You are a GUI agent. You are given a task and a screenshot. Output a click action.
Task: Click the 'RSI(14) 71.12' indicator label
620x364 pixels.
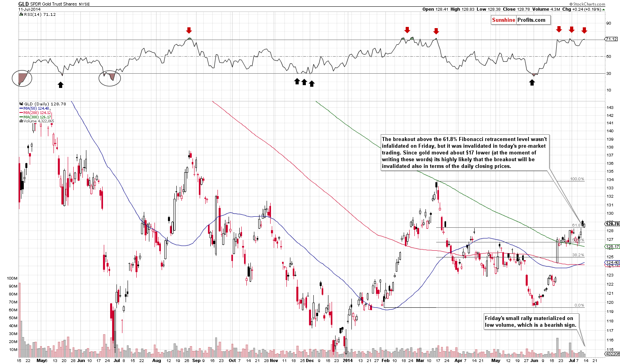click(x=38, y=15)
